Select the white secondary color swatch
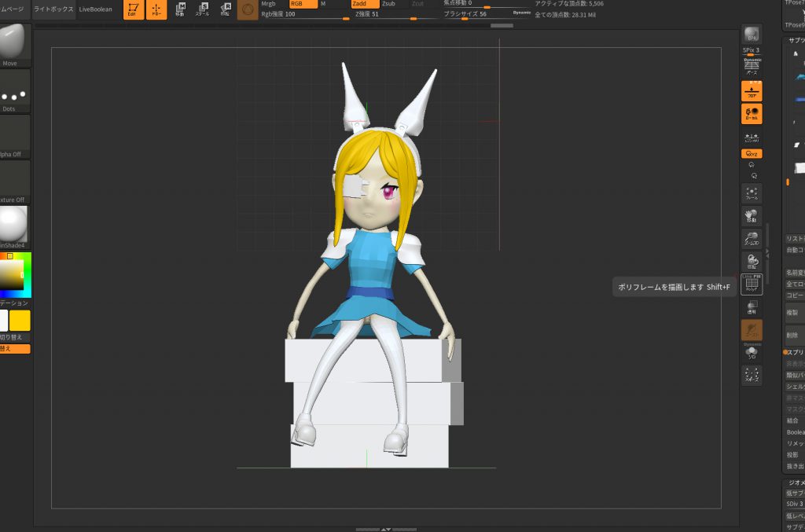Image resolution: width=805 pixels, height=532 pixels. coord(4,321)
